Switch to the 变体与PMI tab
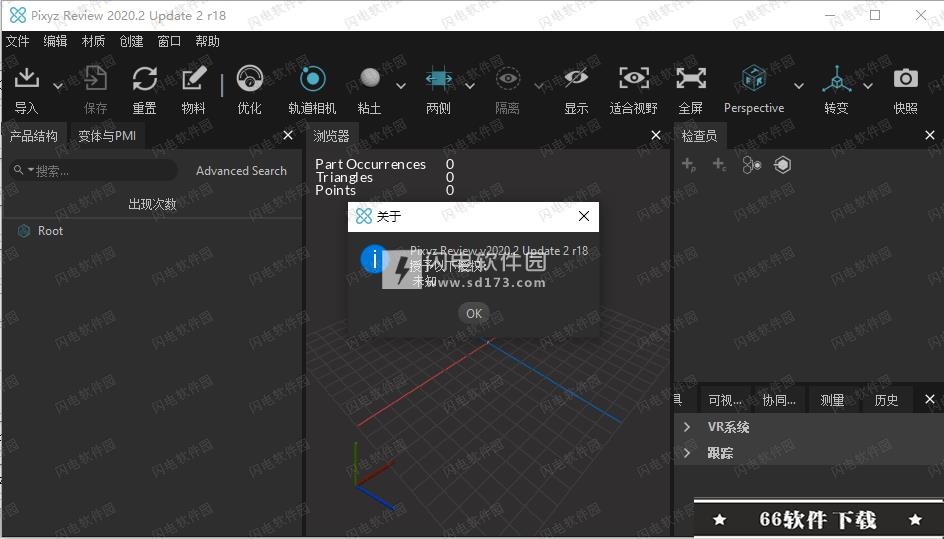Viewport: 944px width, 539px height. (x=107, y=136)
